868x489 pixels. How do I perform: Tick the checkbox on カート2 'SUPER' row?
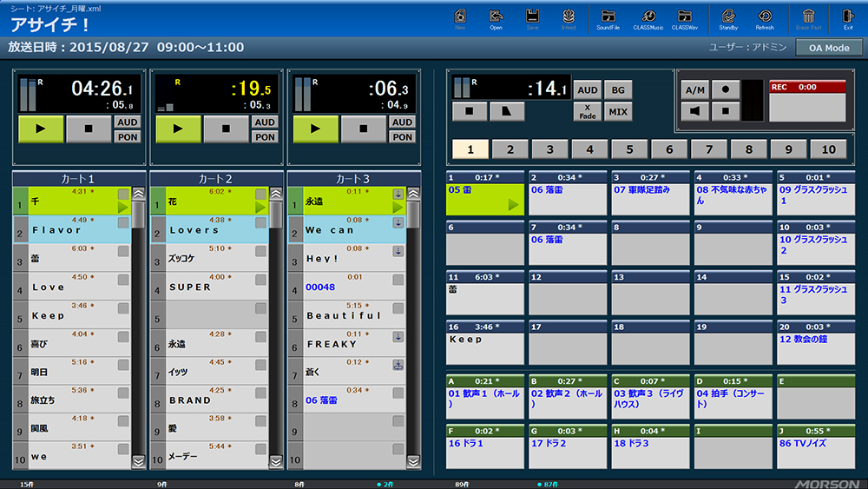[261, 280]
